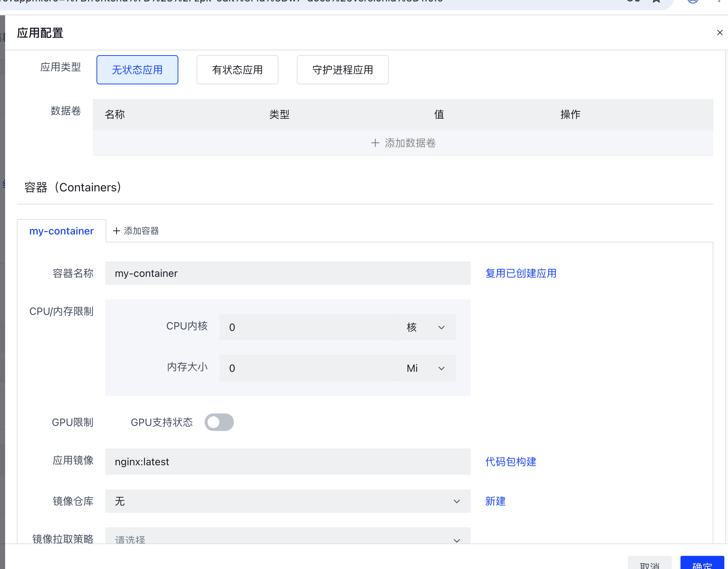Close the 应用配置 dialog with the X icon
728x569 pixels.
[720, 33]
